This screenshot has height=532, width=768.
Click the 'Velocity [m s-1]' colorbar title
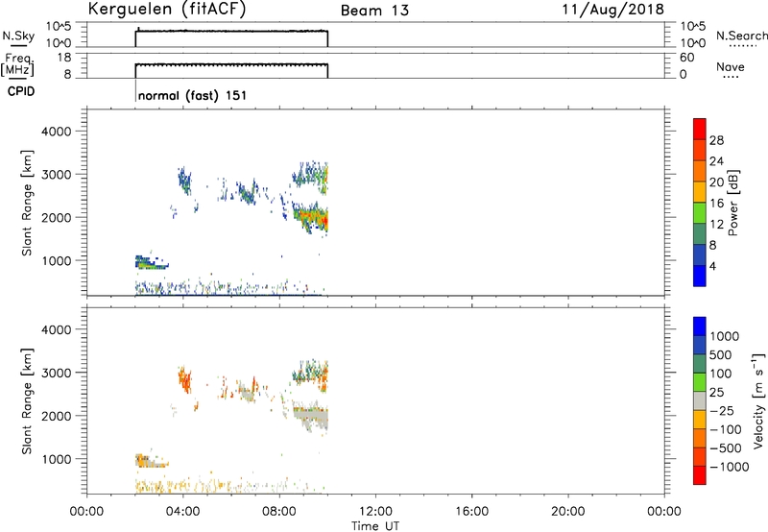tap(758, 400)
